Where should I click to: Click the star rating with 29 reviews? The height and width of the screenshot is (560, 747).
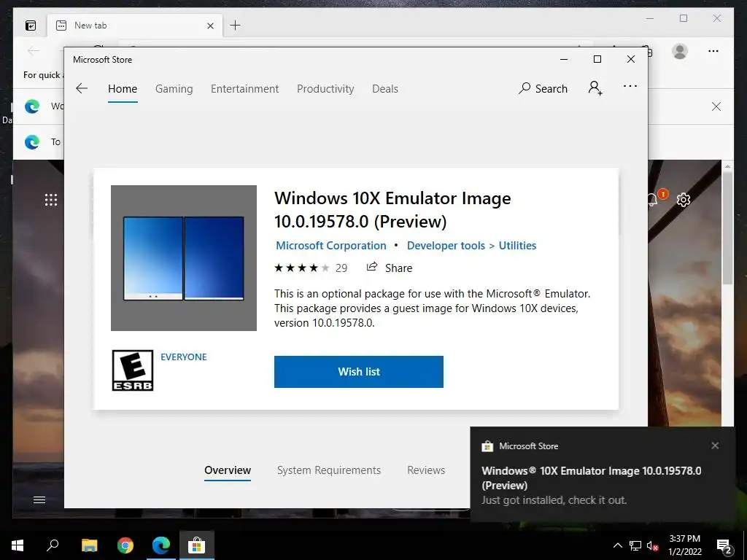[x=311, y=268]
